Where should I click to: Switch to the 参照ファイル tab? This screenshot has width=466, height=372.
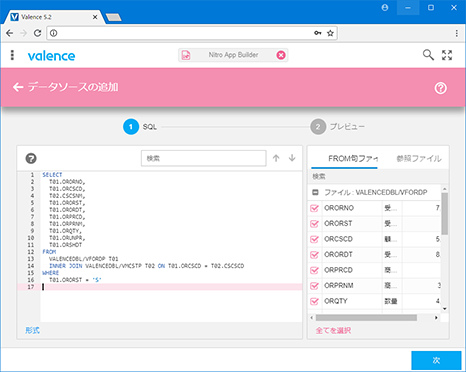coord(419,159)
